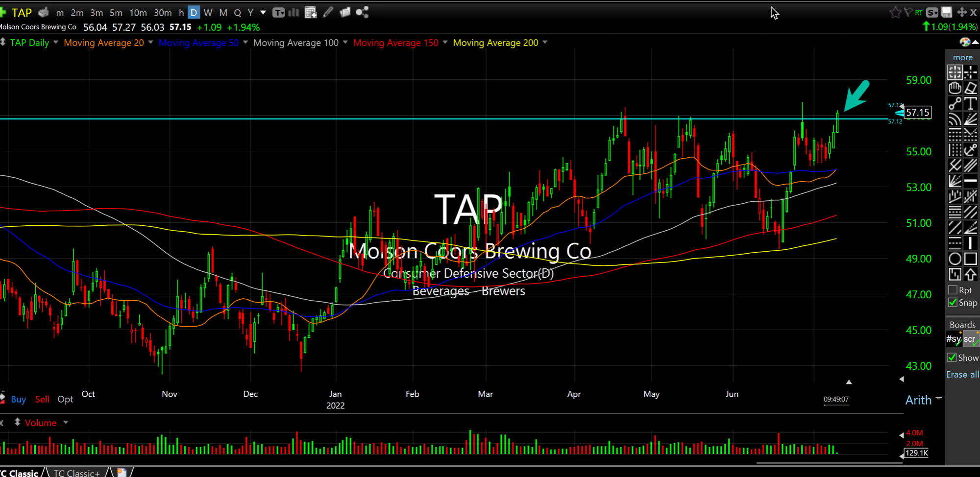Select the M monthly timeframe
This screenshot has height=477, width=980.
click(x=223, y=13)
